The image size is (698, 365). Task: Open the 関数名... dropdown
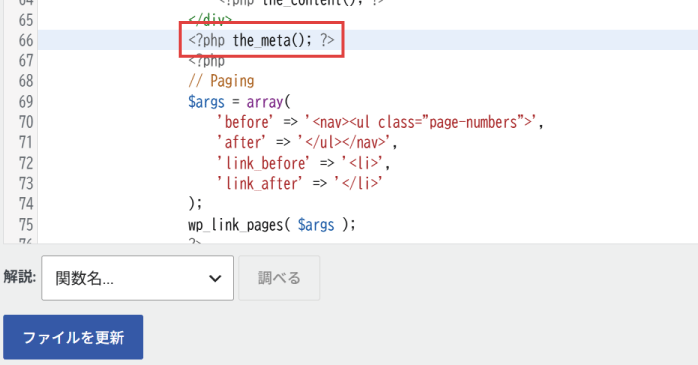pyautogui.click(x=138, y=278)
